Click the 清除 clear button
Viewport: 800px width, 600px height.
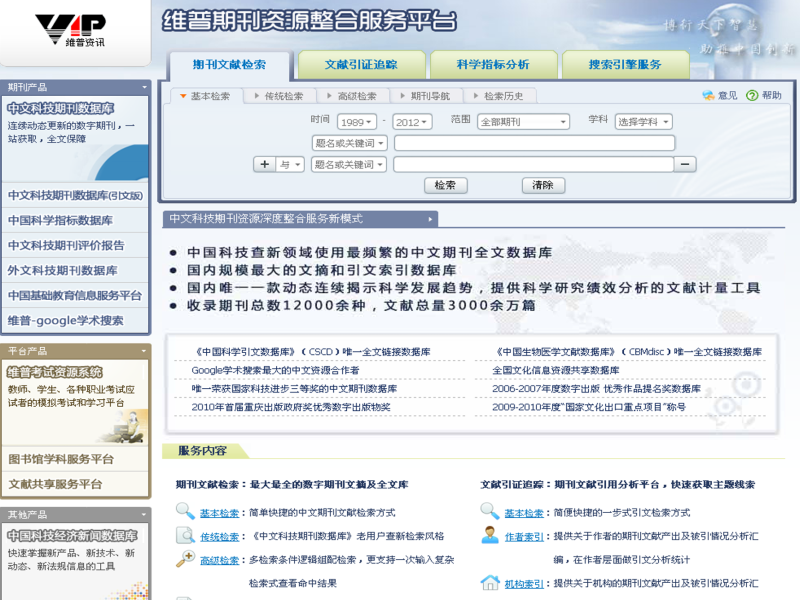543,185
